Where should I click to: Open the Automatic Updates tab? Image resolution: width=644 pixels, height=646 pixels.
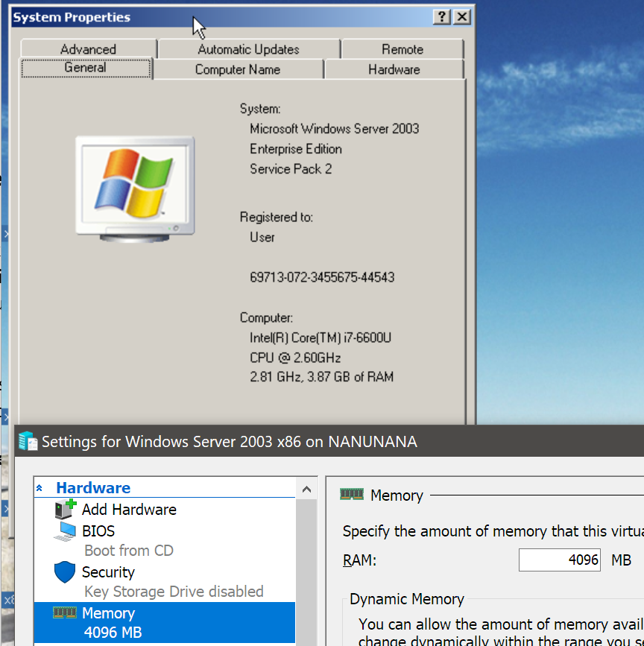[x=248, y=49]
